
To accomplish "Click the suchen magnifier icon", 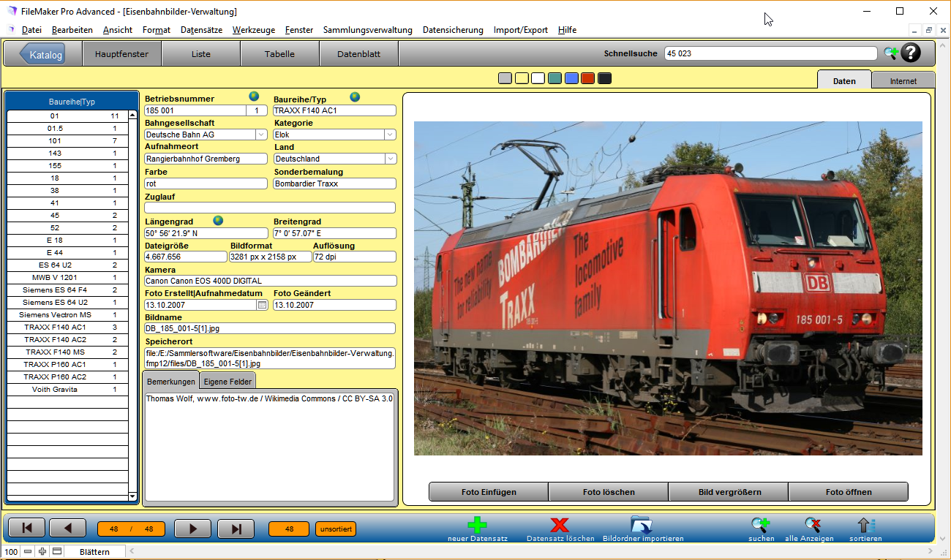I will 760,525.
